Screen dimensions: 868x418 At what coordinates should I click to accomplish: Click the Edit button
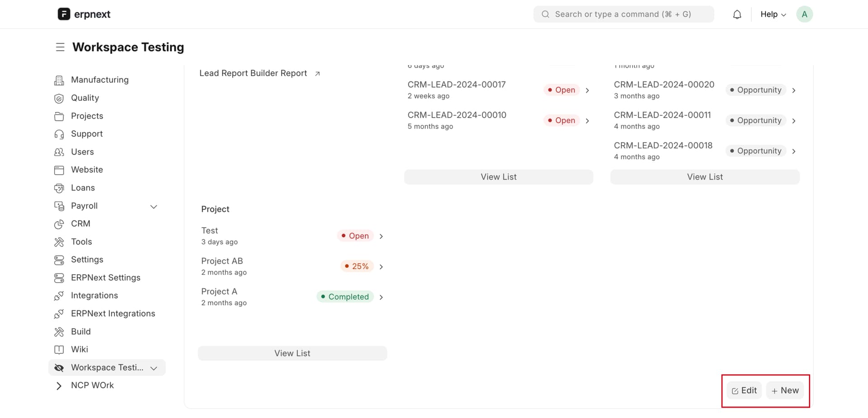744,390
